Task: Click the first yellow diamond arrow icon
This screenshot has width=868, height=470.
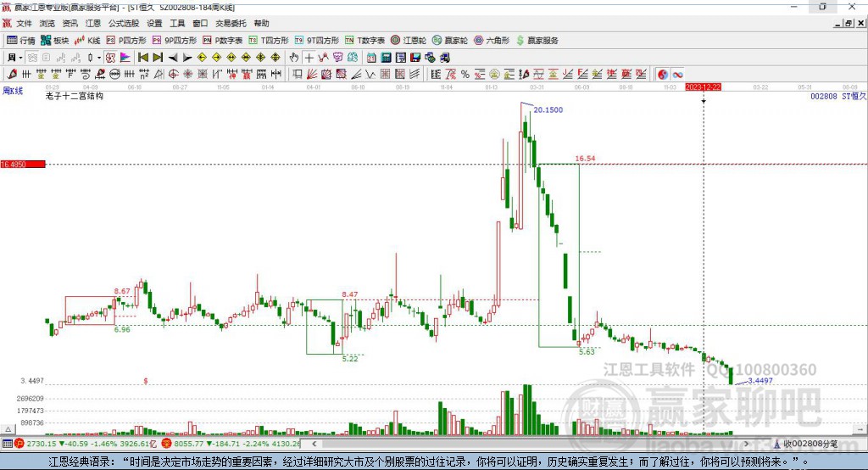Action: tap(202, 58)
